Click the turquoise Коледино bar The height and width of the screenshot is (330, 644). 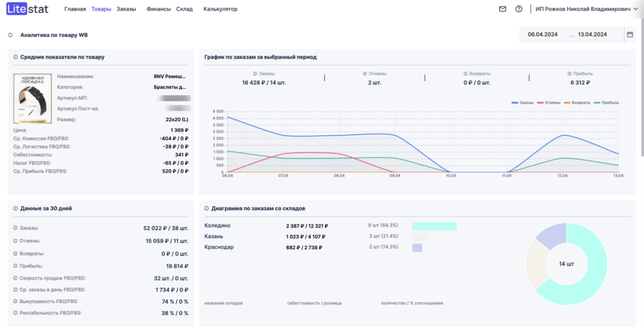coord(434,226)
